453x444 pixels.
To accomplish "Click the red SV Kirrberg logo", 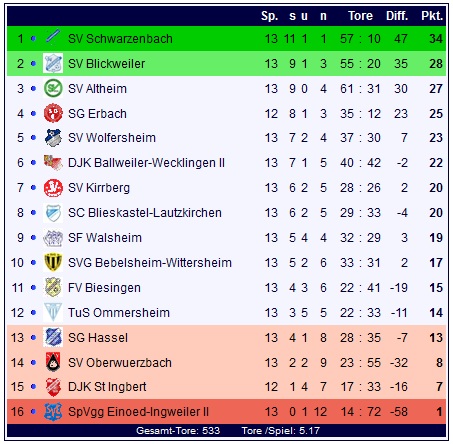I will click(x=53, y=188).
